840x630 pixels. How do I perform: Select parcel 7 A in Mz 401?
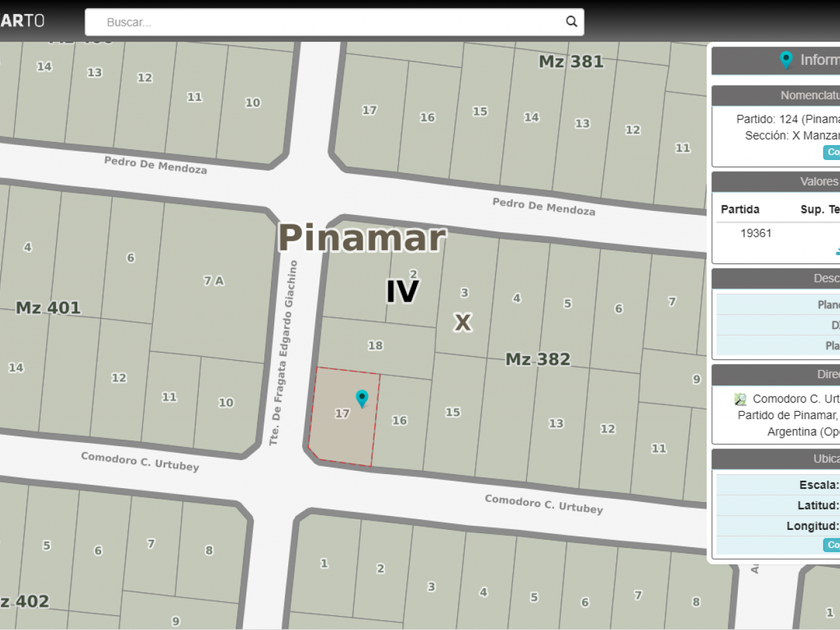(x=214, y=281)
